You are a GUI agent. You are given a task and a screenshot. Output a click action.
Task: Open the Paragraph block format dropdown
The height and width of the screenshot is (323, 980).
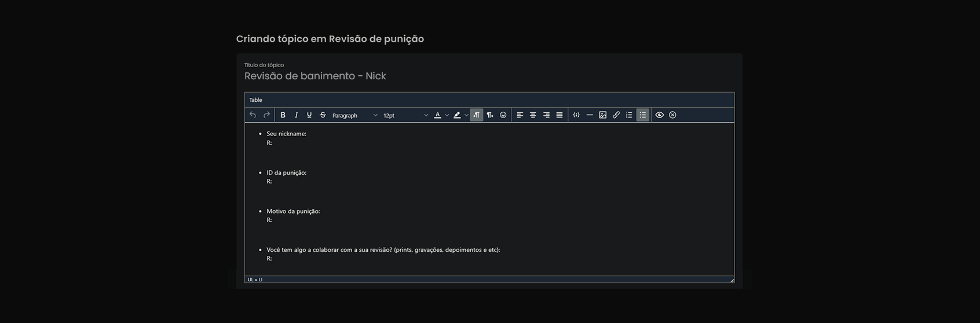coord(354,115)
